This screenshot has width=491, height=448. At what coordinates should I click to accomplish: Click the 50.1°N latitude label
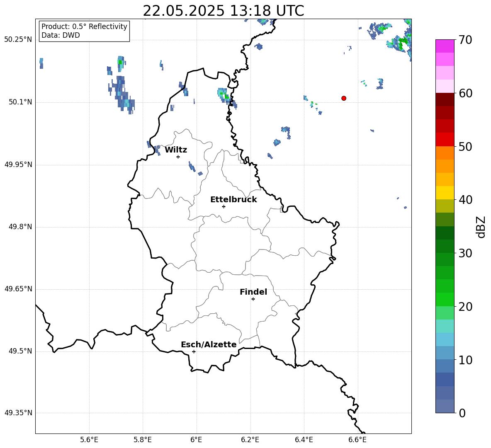(x=20, y=102)
